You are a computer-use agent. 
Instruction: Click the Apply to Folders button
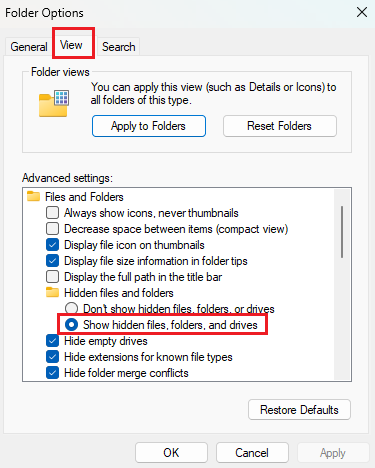(149, 126)
